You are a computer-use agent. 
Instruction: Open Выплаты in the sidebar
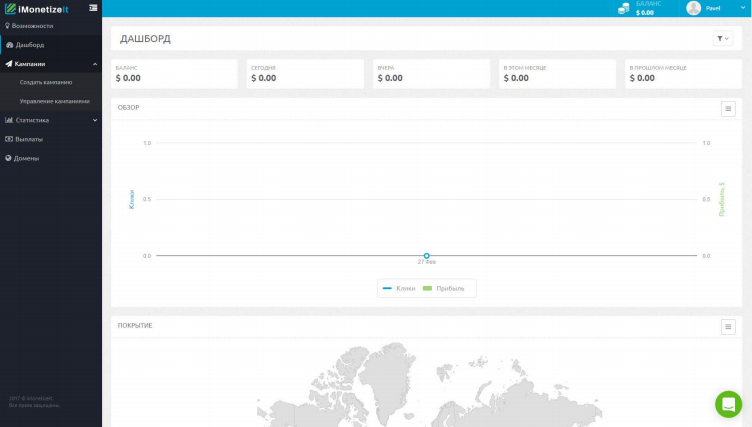[x=29, y=139]
